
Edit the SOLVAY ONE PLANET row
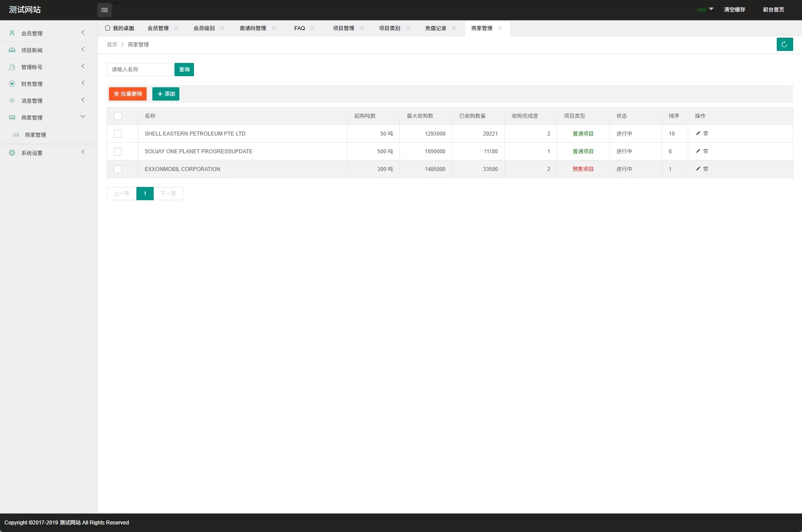click(698, 151)
